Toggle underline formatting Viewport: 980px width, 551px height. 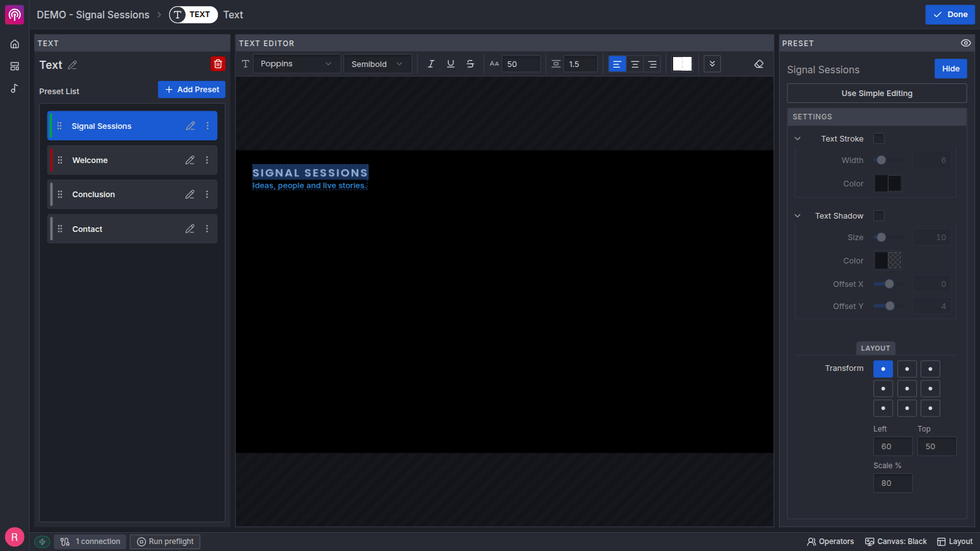tap(451, 64)
